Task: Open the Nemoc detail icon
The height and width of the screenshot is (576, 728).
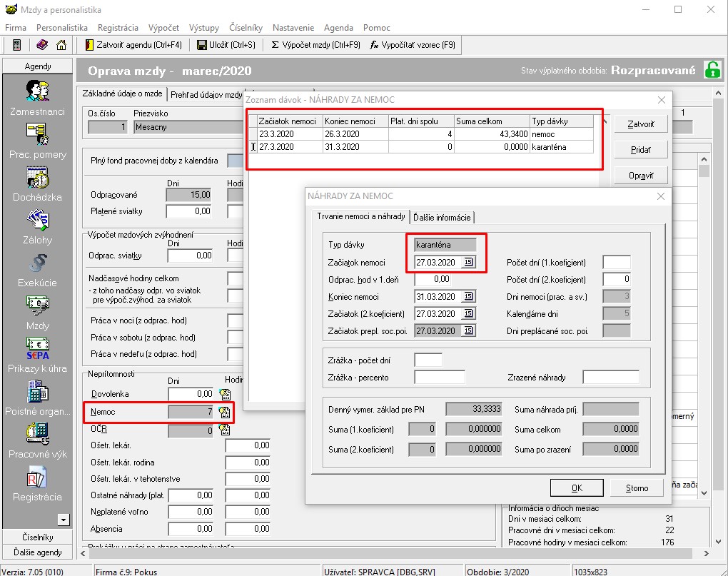Action: (225, 412)
